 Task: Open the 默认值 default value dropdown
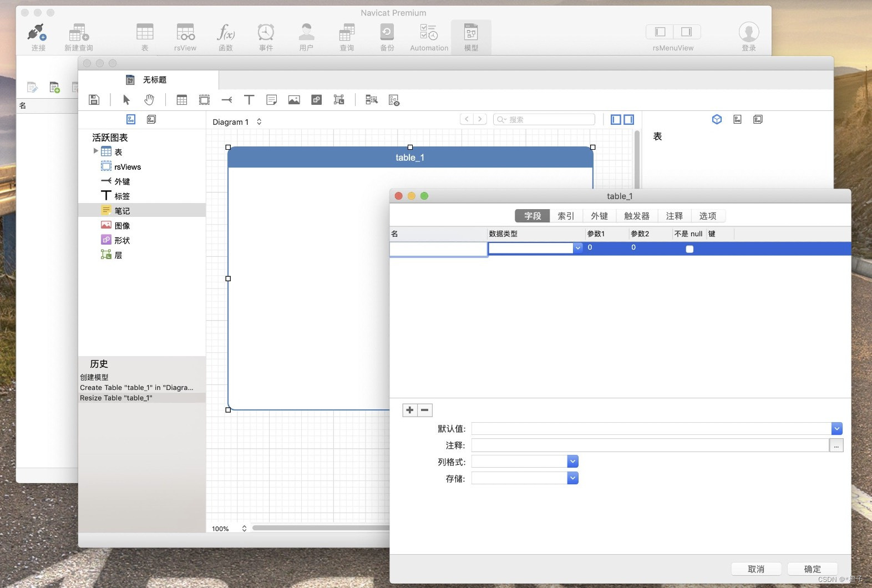pyautogui.click(x=837, y=428)
